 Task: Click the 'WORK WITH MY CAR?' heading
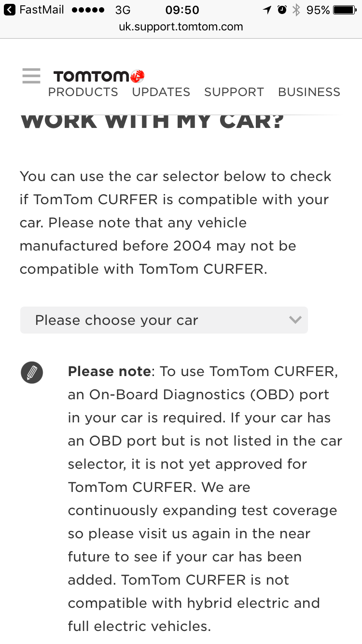(x=153, y=122)
